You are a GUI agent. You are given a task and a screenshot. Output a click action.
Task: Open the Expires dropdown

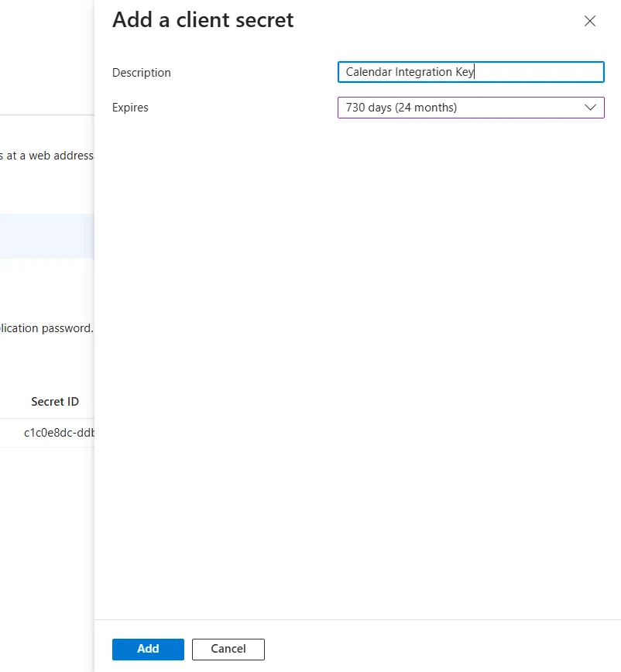[x=471, y=108]
